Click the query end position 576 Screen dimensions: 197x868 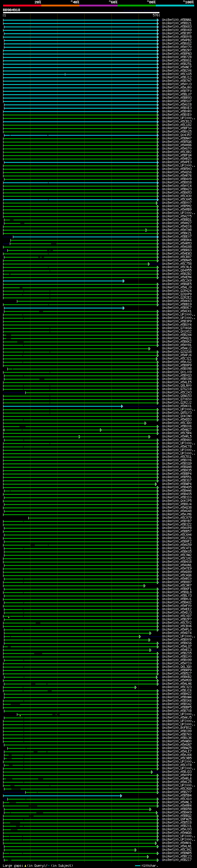pyautogui.click(x=155, y=15)
